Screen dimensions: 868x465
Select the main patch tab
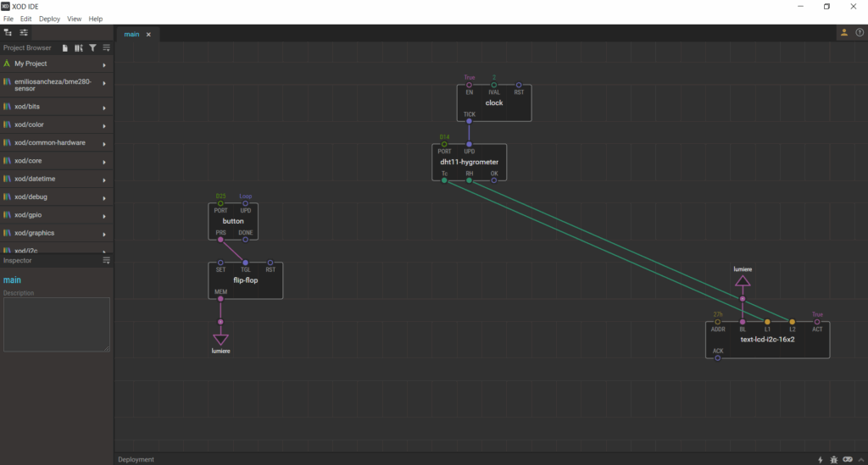(x=131, y=34)
